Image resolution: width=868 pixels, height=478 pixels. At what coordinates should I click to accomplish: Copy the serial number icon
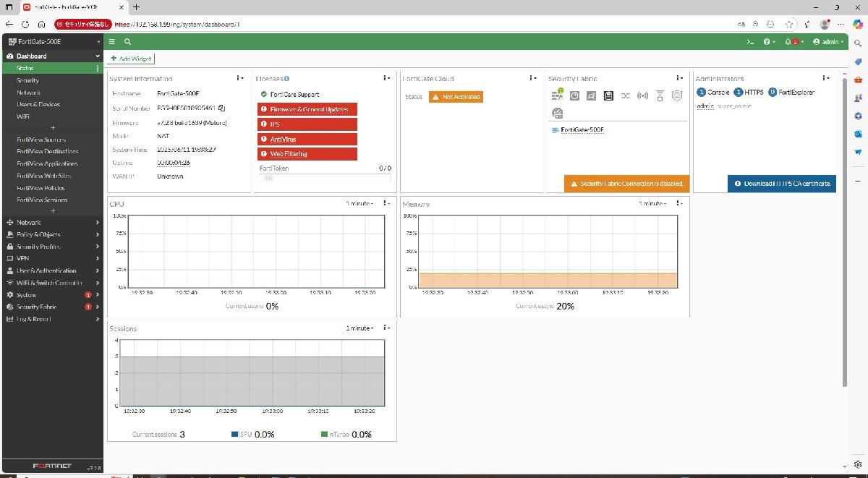click(222, 108)
